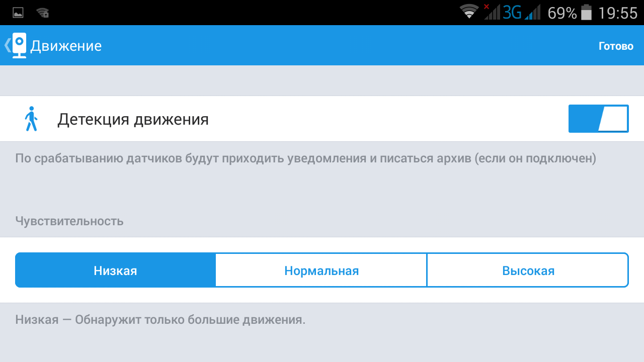Tap the back chevron in header
Viewport: 644px width, 362px height.
pyautogui.click(x=7, y=45)
